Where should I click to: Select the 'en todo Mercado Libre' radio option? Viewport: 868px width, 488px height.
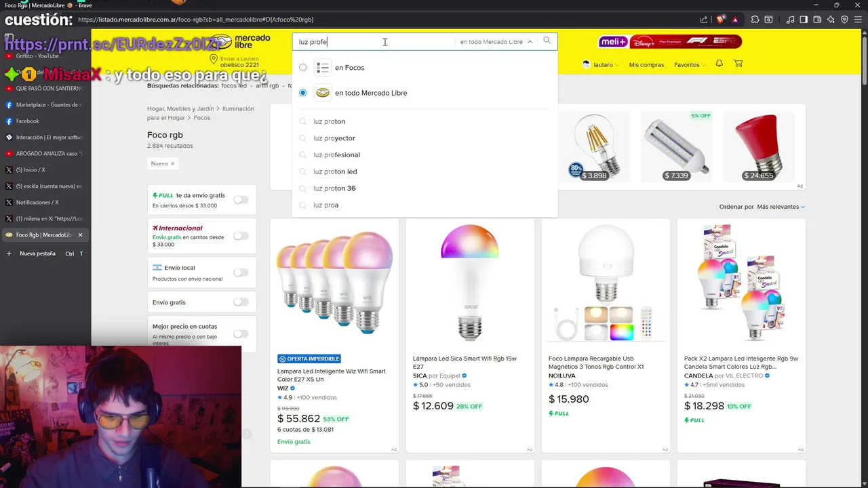coord(302,92)
